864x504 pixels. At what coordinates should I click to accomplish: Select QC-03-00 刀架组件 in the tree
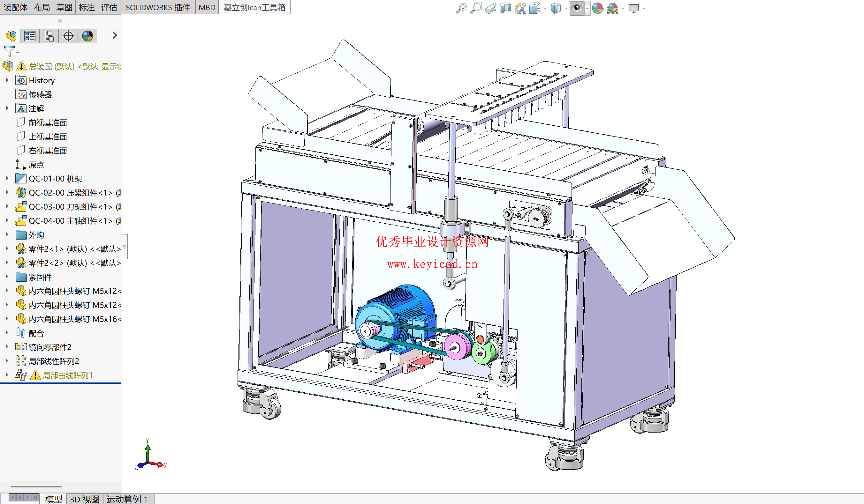(68, 207)
